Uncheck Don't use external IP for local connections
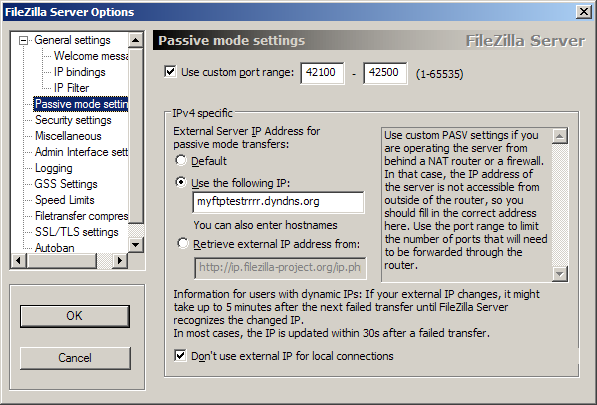 coord(180,356)
